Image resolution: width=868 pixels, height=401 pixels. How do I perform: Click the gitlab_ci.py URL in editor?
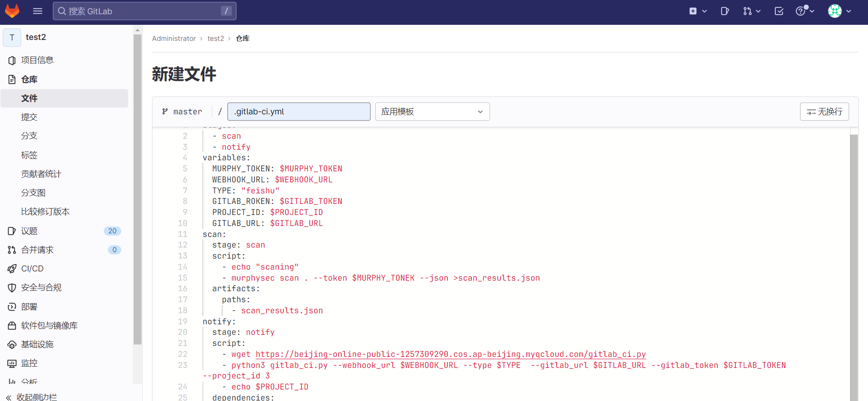(x=451, y=354)
